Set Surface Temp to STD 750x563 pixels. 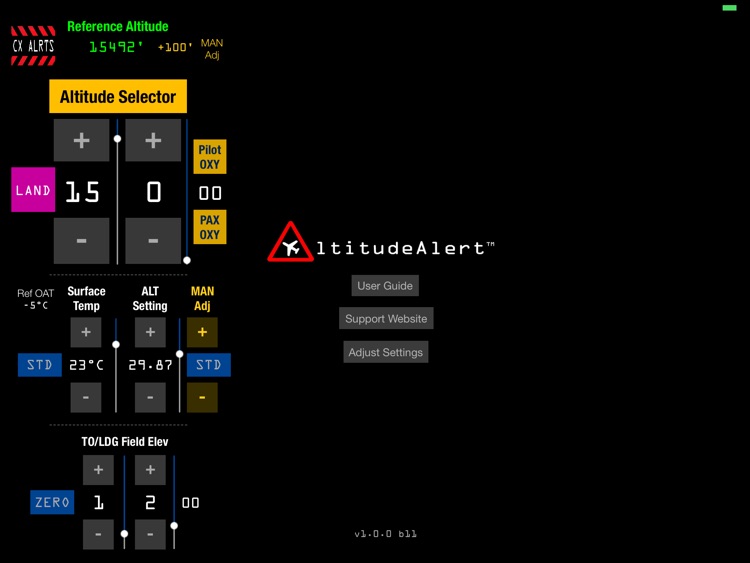40,365
